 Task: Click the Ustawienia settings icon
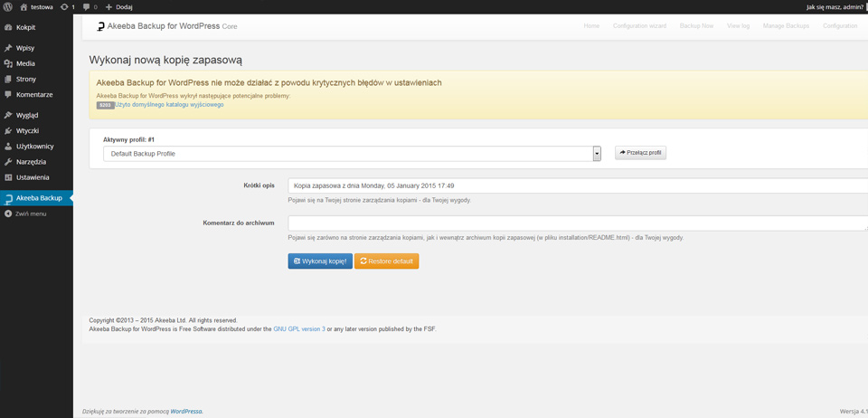pyautogui.click(x=8, y=177)
